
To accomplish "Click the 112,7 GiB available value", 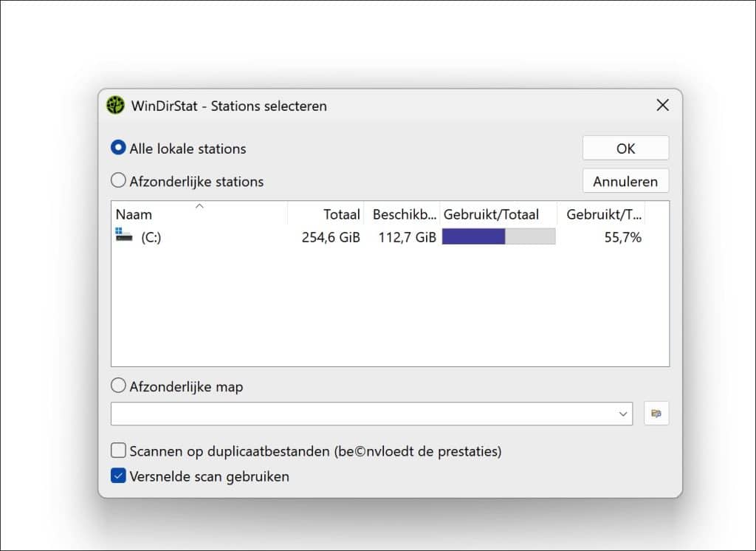I will click(407, 237).
